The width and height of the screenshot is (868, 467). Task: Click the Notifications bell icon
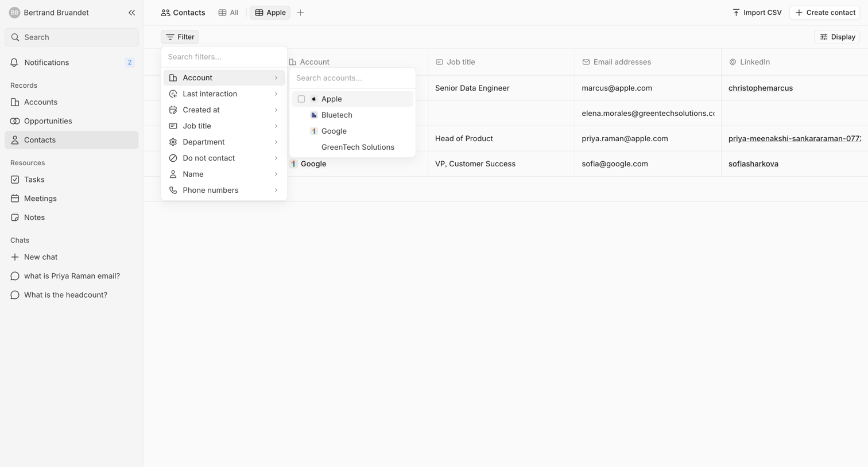[x=14, y=63]
